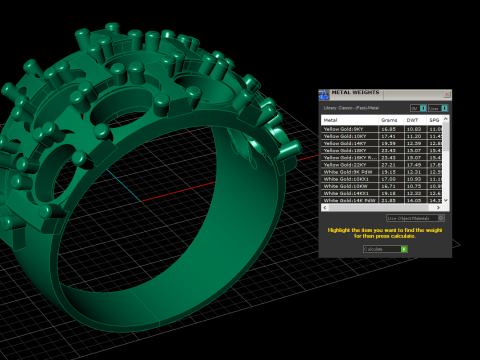Select the Yellow Gold:22KY row
480x360 pixels.
(382, 165)
